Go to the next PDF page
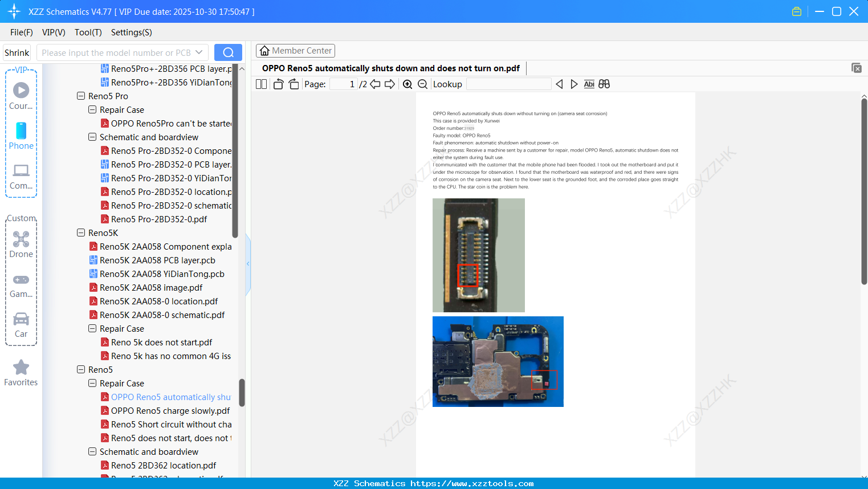Viewport: 868px width, 489px height. (390, 84)
